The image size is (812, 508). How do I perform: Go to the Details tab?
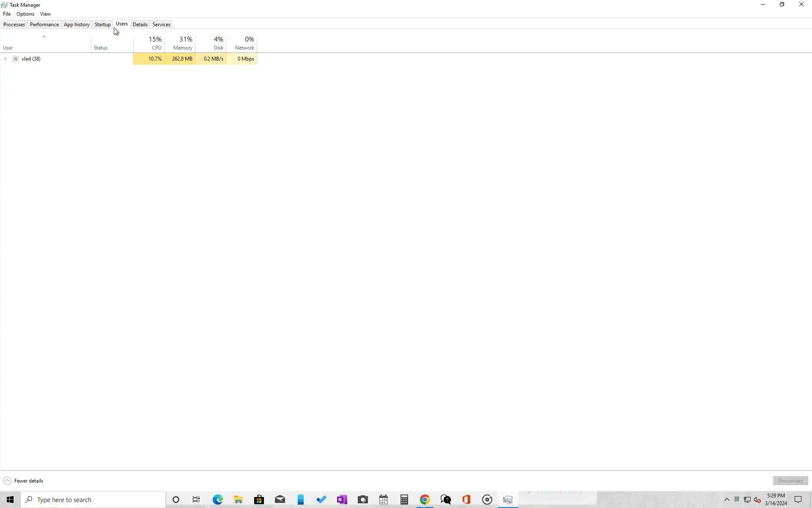(140, 25)
